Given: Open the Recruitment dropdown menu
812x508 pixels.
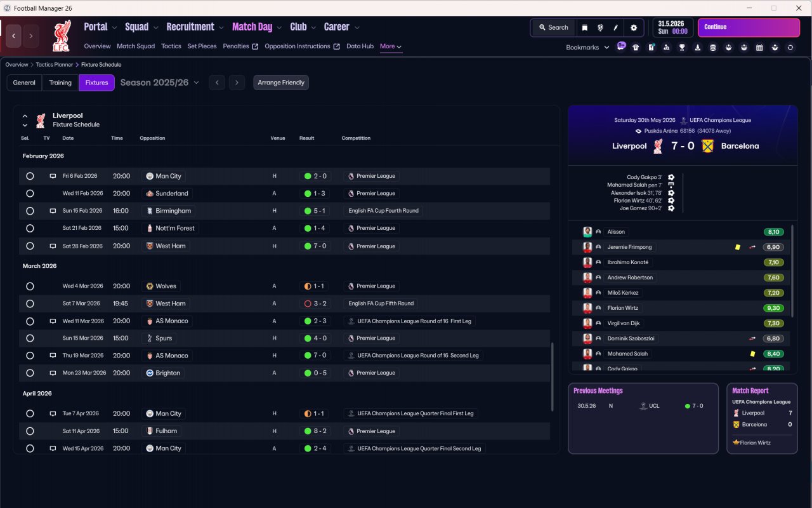Looking at the screenshot, I should coord(195,27).
